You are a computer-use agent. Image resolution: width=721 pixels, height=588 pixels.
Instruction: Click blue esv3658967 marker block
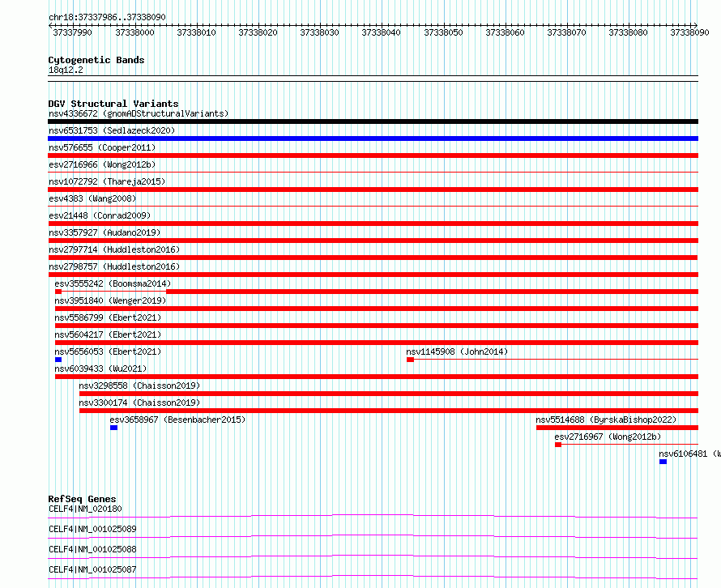click(114, 428)
